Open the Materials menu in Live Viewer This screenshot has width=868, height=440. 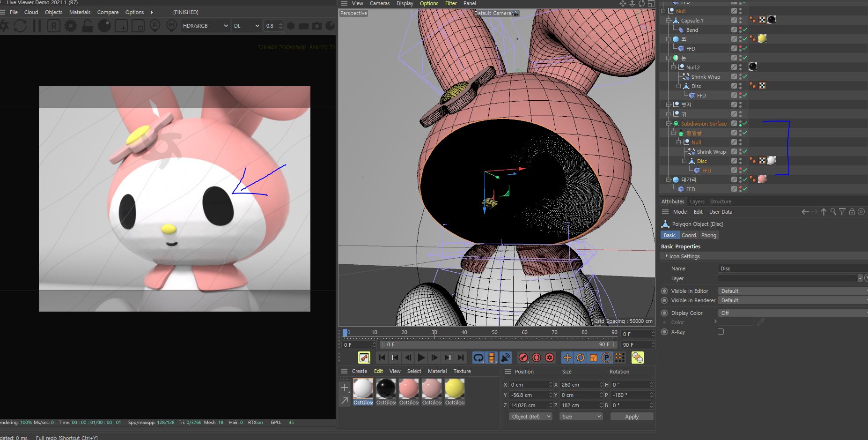tap(80, 12)
